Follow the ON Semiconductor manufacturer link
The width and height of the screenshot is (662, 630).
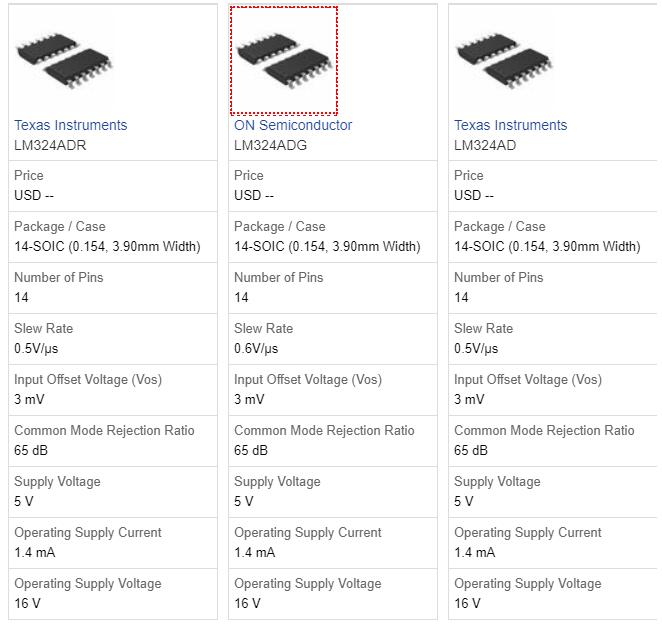tap(293, 125)
